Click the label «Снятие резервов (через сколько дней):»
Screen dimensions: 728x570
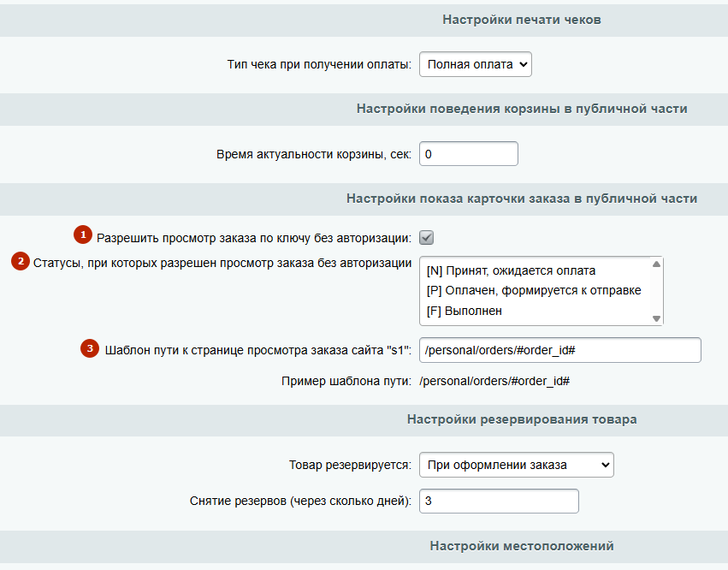tap(301, 502)
